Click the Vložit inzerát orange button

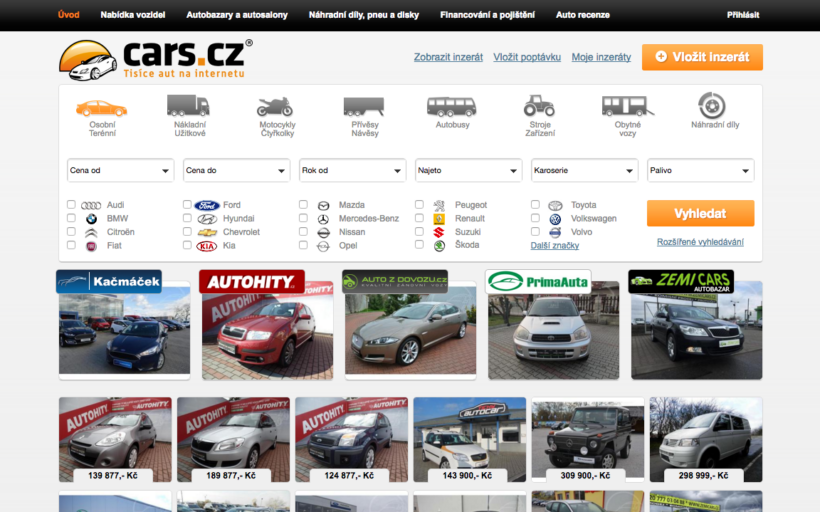702,57
